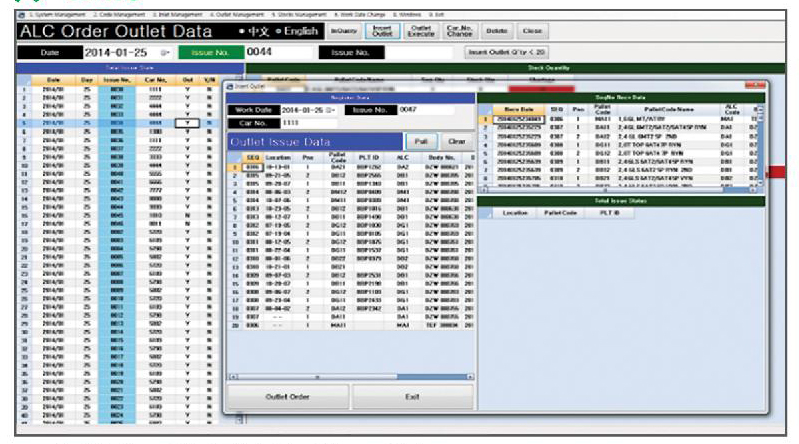
Task: Select row 20 header in Outlet Issue Data
Action: [x=234, y=325]
